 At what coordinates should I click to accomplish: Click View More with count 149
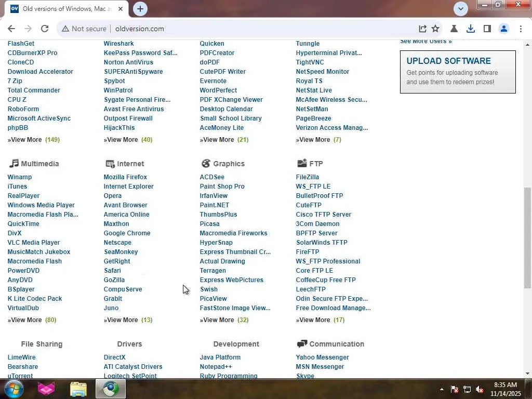click(34, 140)
